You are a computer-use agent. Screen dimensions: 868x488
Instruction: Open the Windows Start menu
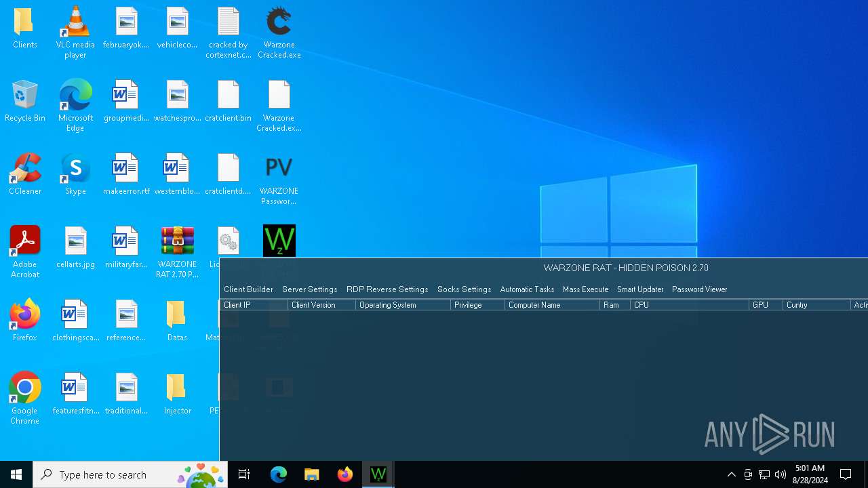pos(16,474)
